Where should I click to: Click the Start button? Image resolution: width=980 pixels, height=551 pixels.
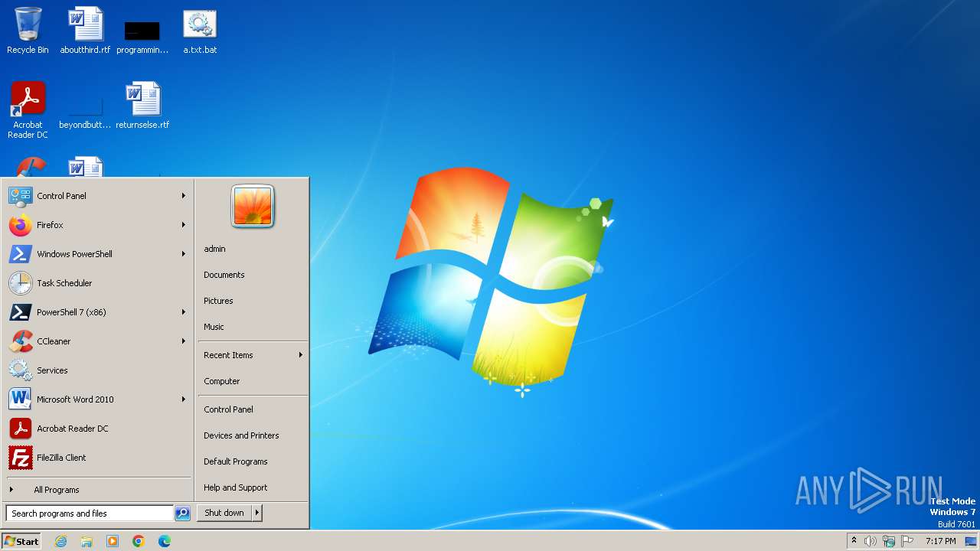point(21,541)
